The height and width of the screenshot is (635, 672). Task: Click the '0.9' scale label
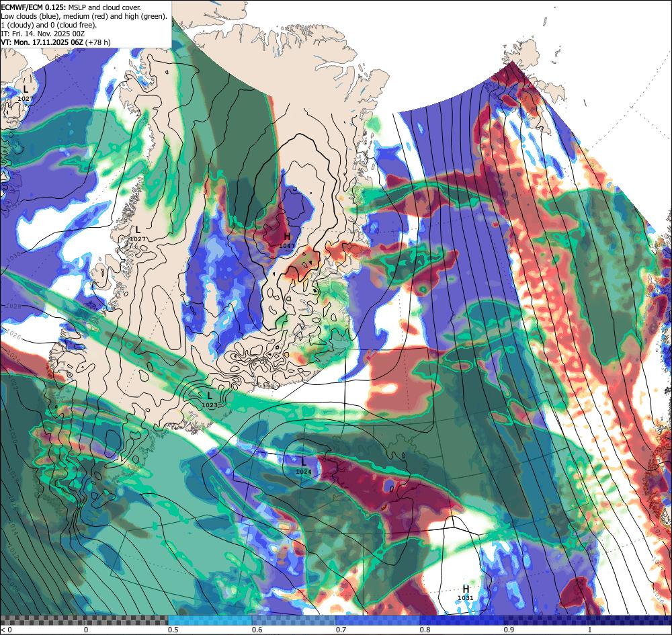click(x=509, y=630)
